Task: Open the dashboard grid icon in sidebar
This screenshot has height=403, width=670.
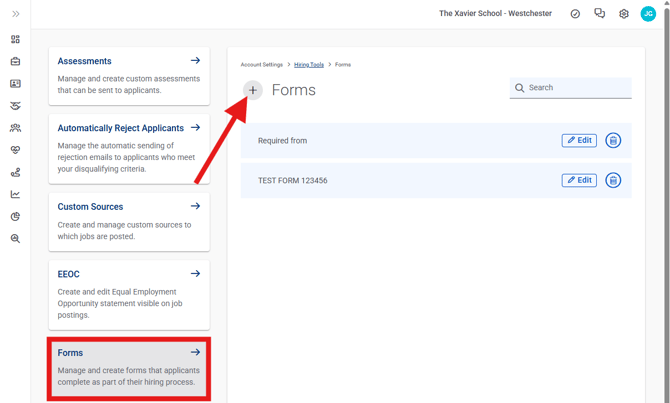Action: click(15, 39)
